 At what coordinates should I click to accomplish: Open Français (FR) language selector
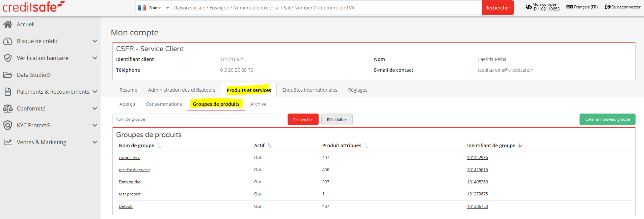click(x=582, y=7)
